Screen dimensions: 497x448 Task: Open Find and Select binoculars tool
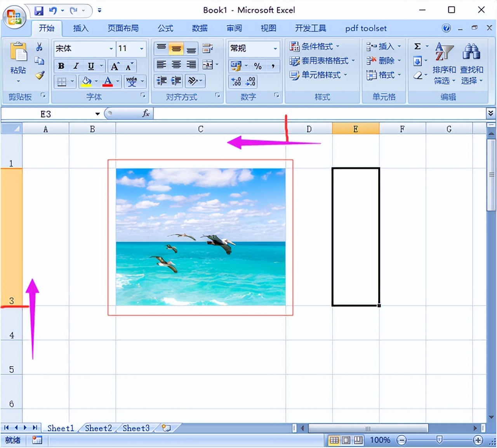tap(471, 52)
